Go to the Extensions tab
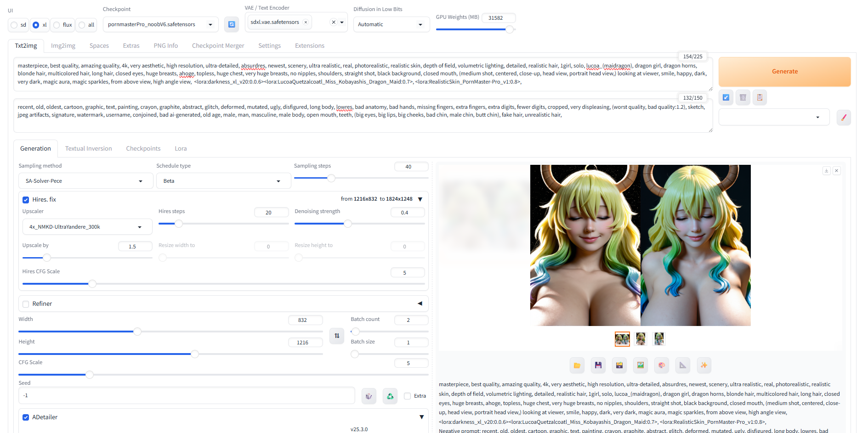The height and width of the screenshot is (433, 868). pos(310,45)
